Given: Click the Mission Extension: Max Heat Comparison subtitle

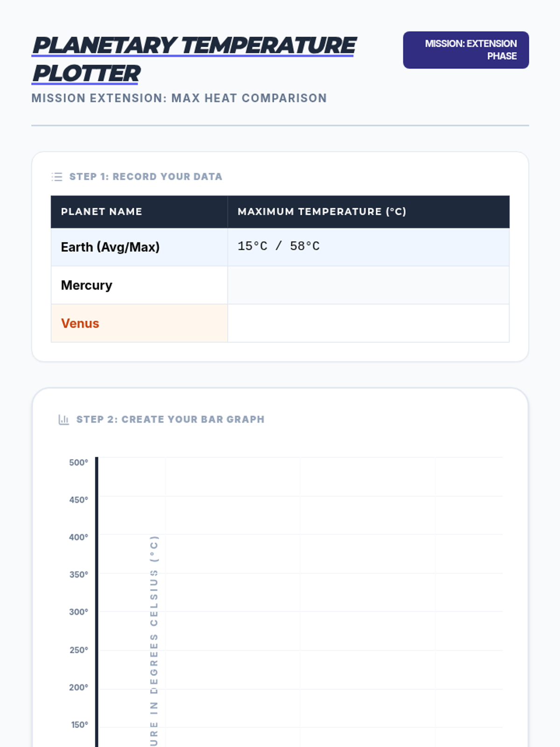Looking at the screenshot, I should click(179, 98).
